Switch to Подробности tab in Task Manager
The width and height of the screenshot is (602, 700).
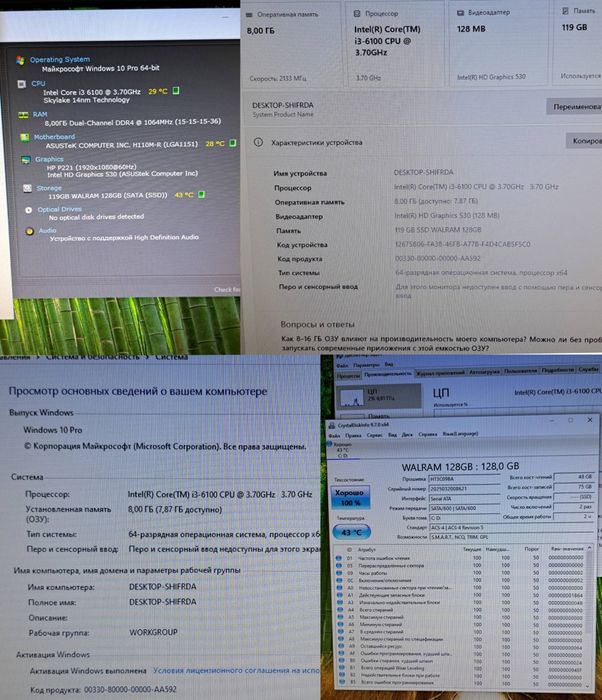coord(557,370)
